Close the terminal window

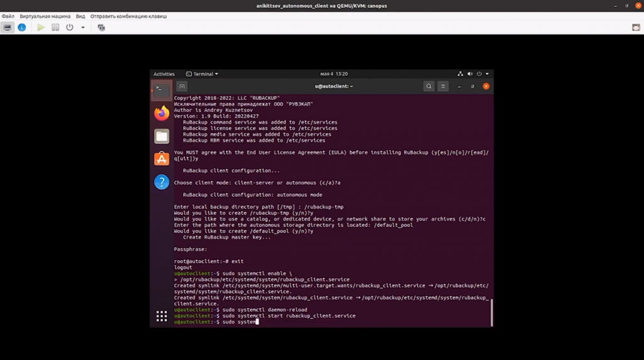point(486,86)
